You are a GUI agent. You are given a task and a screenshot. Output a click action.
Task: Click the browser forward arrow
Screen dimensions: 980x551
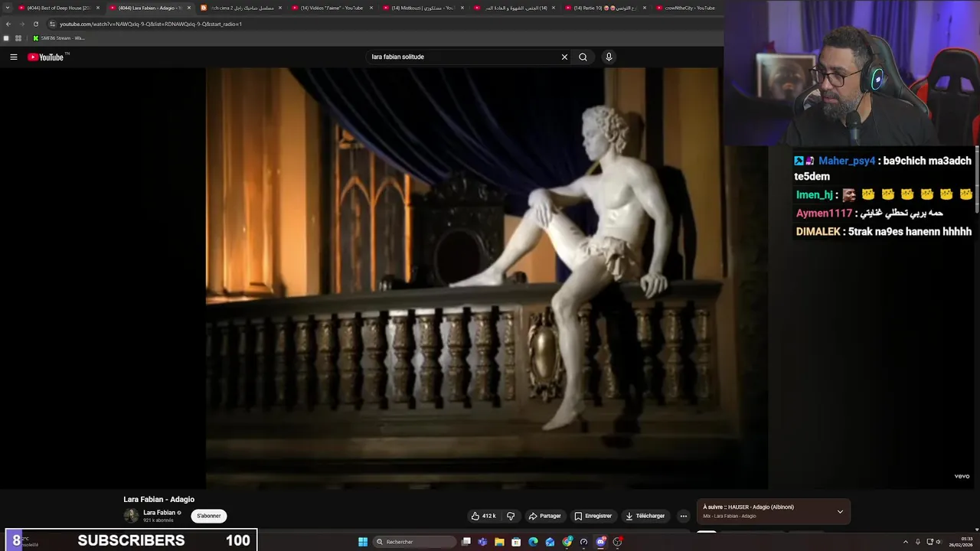click(21, 24)
